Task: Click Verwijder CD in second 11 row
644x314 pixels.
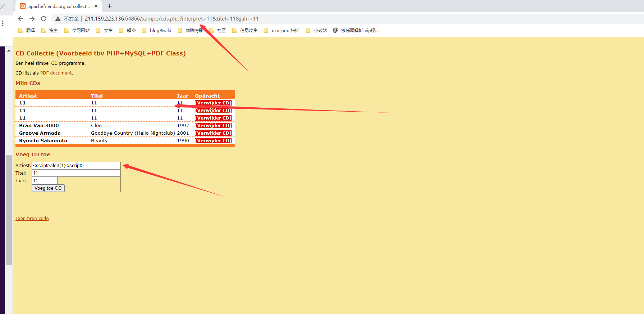Action: click(x=213, y=111)
